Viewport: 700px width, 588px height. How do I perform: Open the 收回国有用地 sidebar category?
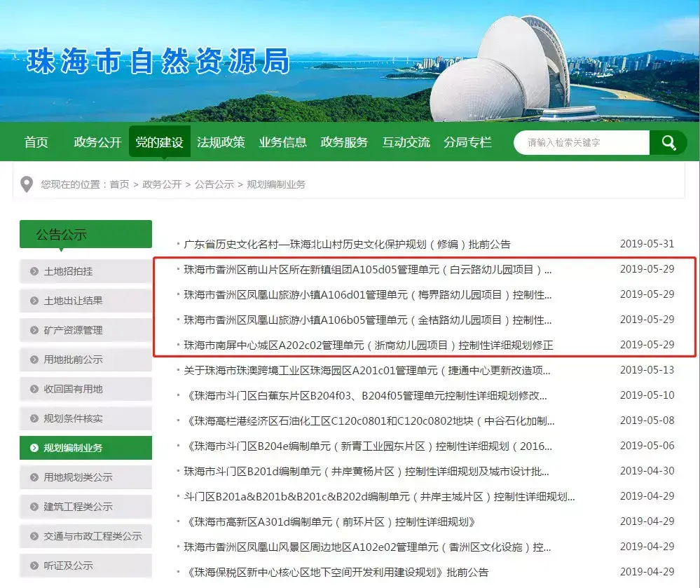tap(85, 389)
